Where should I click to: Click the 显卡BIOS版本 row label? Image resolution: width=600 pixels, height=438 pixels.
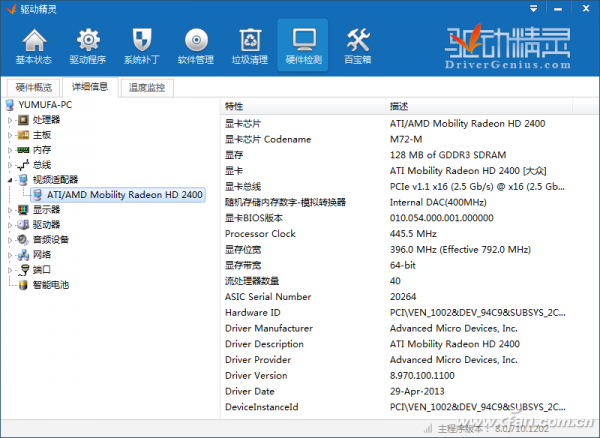(x=254, y=218)
